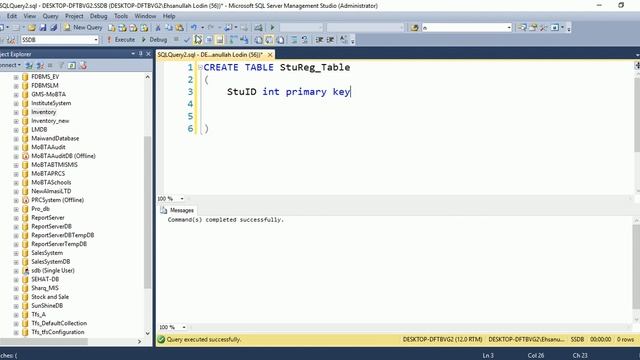Click the New Query toolbar button

[x=83, y=27]
